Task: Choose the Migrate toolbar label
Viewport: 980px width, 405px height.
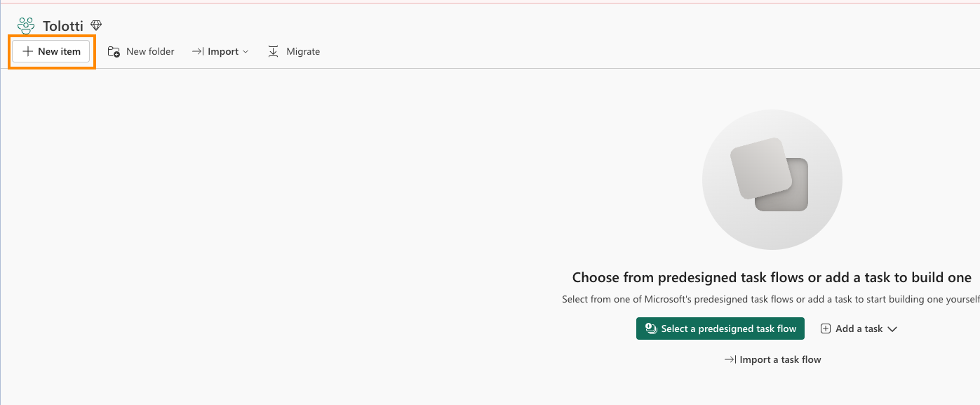Action: [x=303, y=51]
